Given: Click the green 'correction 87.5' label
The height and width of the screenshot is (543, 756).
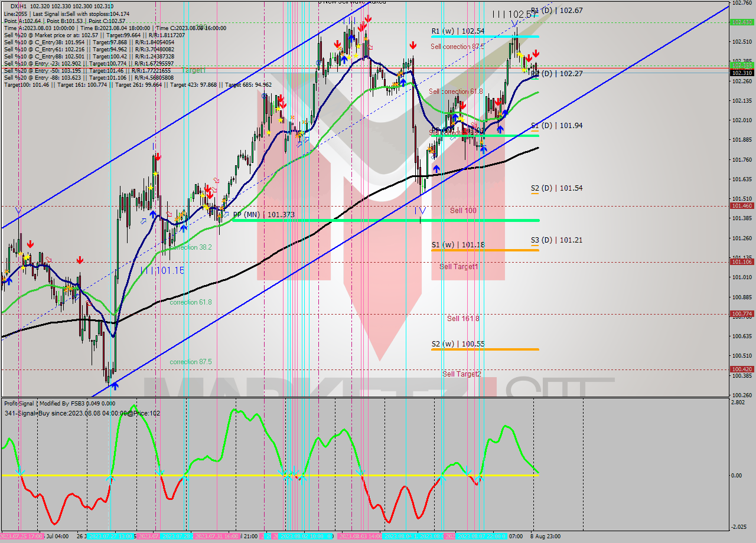Looking at the screenshot, I should 191,362.
